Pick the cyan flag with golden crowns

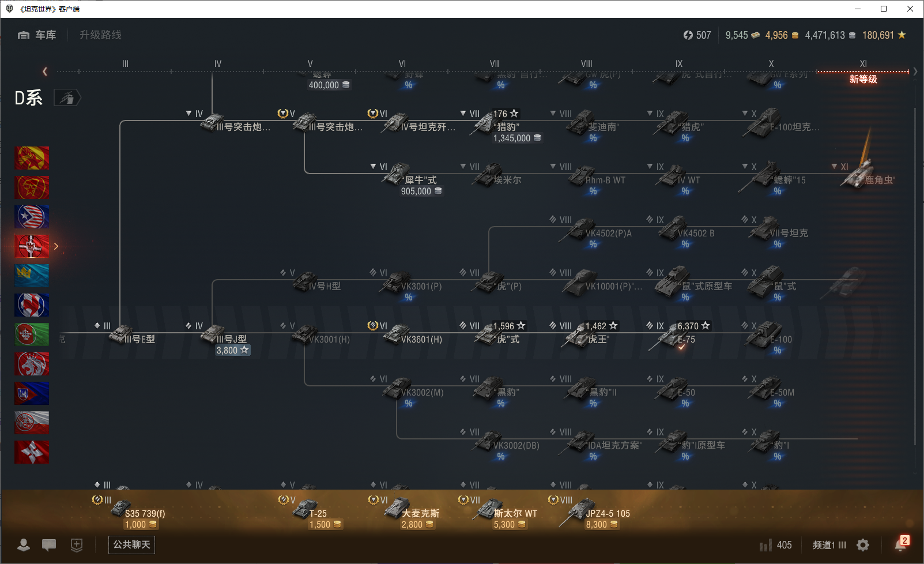point(32,276)
